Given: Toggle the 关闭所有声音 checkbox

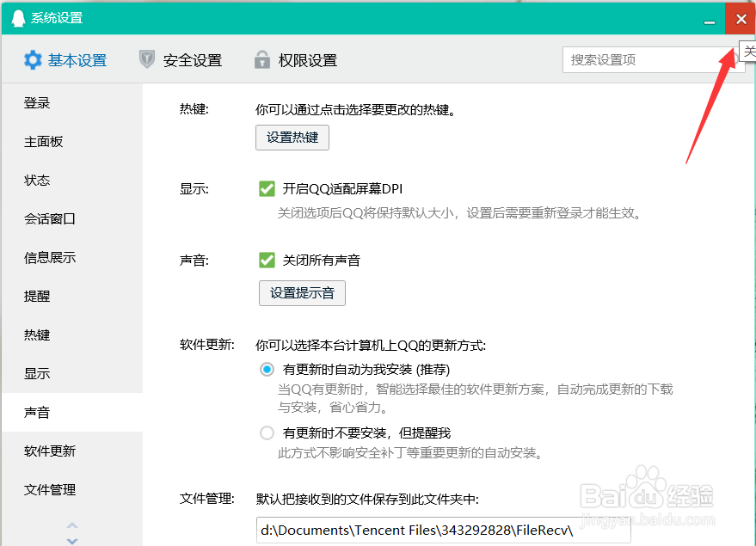Looking at the screenshot, I should pyautogui.click(x=267, y=260).
